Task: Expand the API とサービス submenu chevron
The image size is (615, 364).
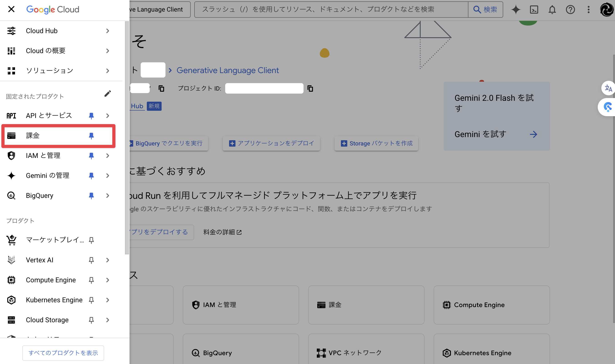Action: (107, 116)
